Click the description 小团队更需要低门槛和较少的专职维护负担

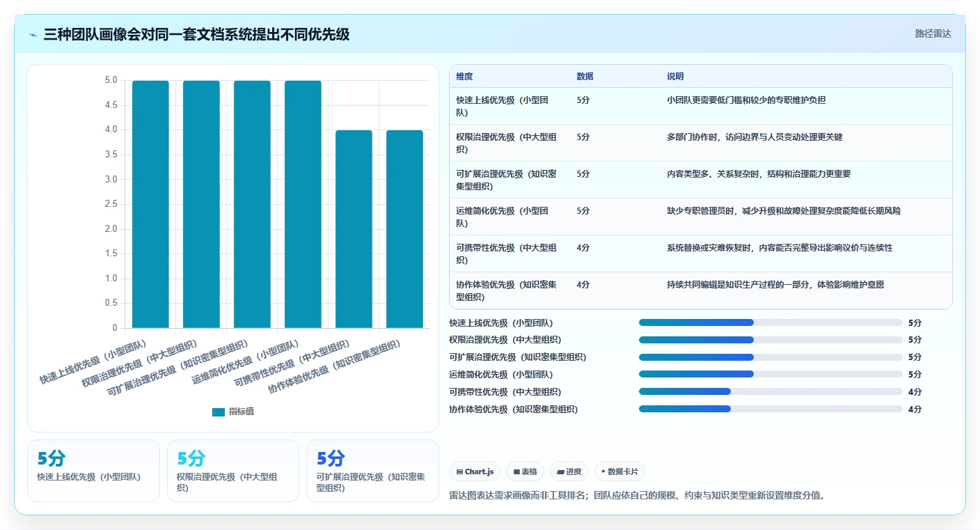(746, 100)
